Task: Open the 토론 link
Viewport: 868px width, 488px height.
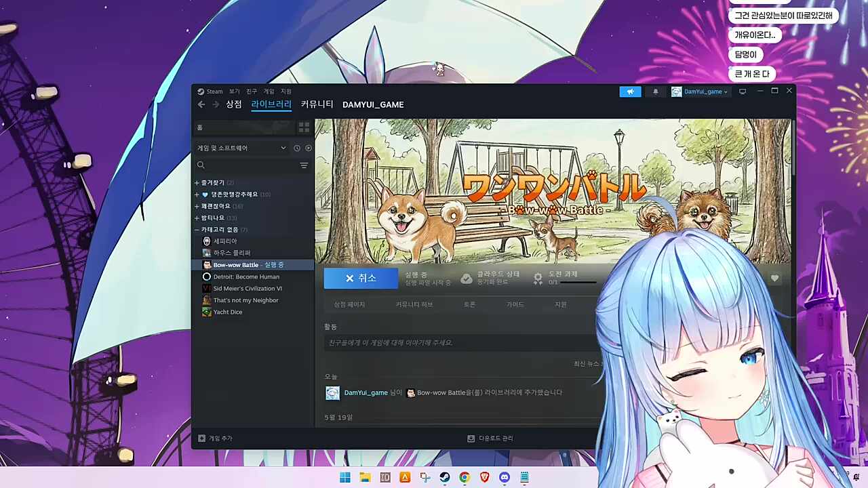Action: (469, 305)
